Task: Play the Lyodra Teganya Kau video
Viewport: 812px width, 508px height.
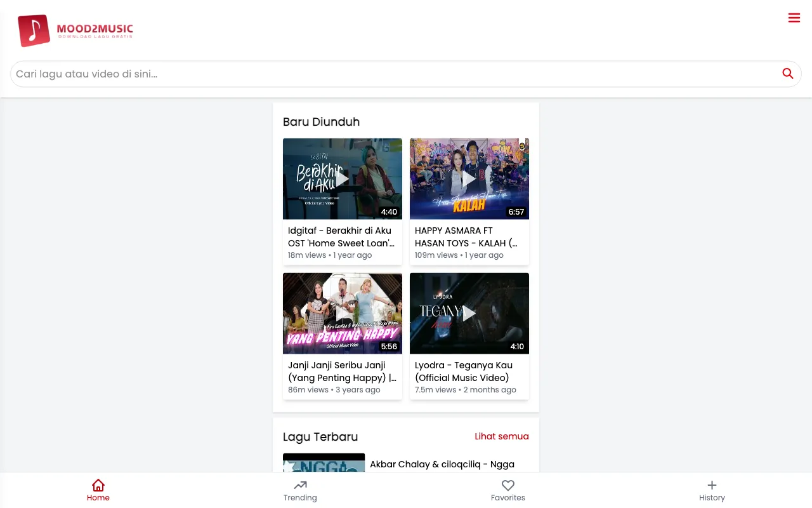Action: (469, 314)
